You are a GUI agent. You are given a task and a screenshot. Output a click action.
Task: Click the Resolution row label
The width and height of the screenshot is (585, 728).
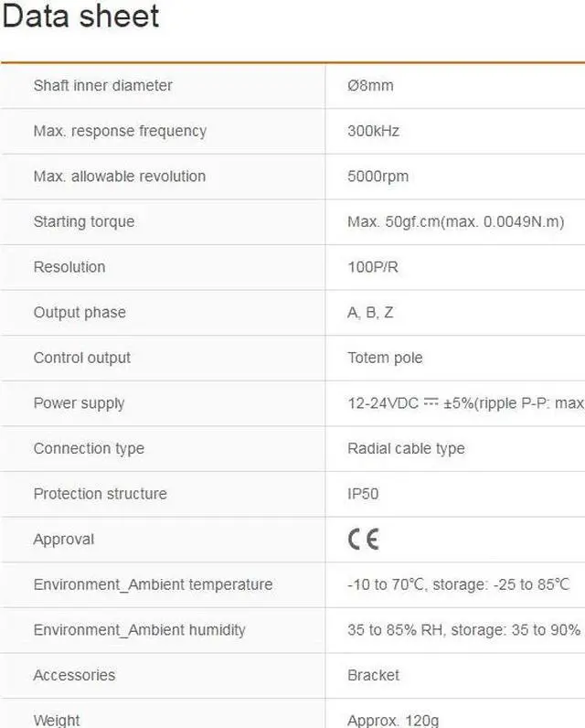(x=69, y=267)
